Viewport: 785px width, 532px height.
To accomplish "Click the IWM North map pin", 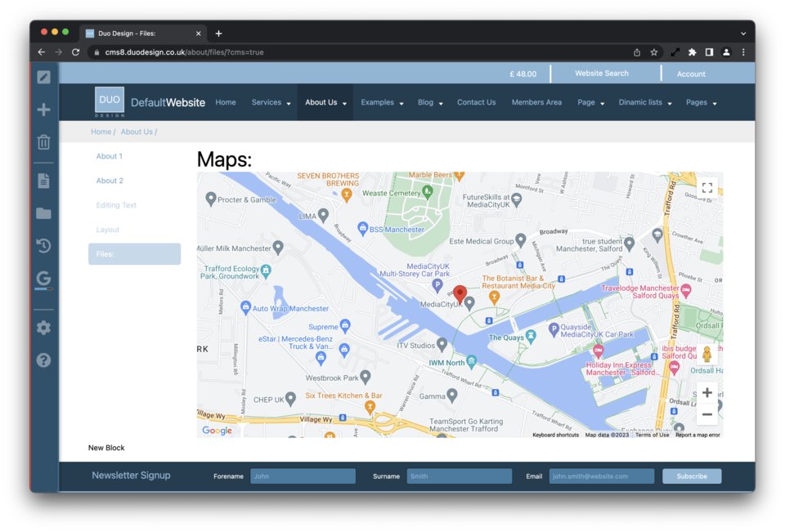I will [x=471, y=361].
